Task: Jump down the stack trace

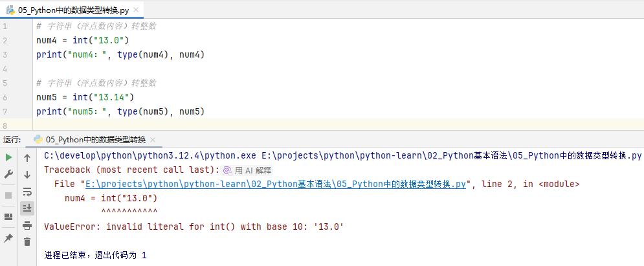Action: (27, 174)
